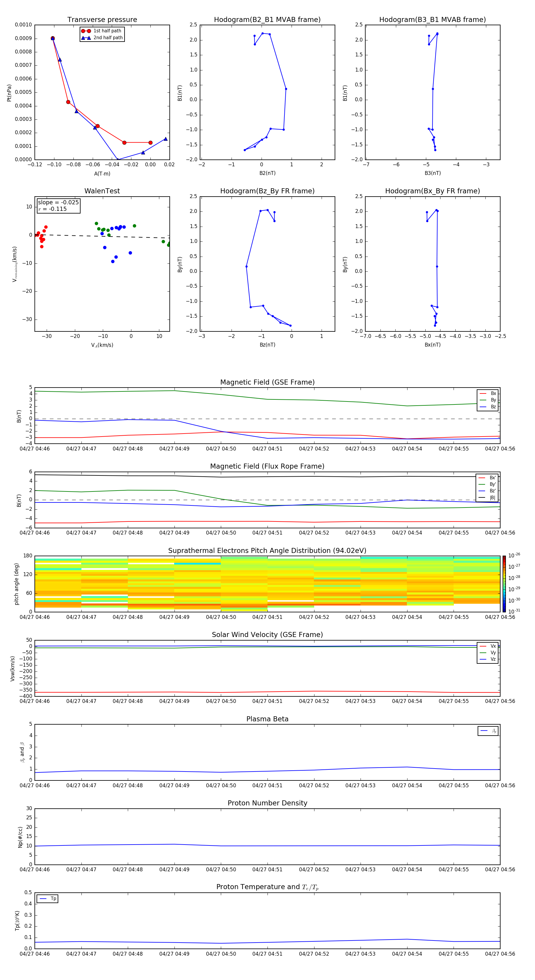Viewport: 535px width, 980px height.
Task: Click the Suprathermal Electrons Pitch Angle Distribution title
Action: click(267, 551)
